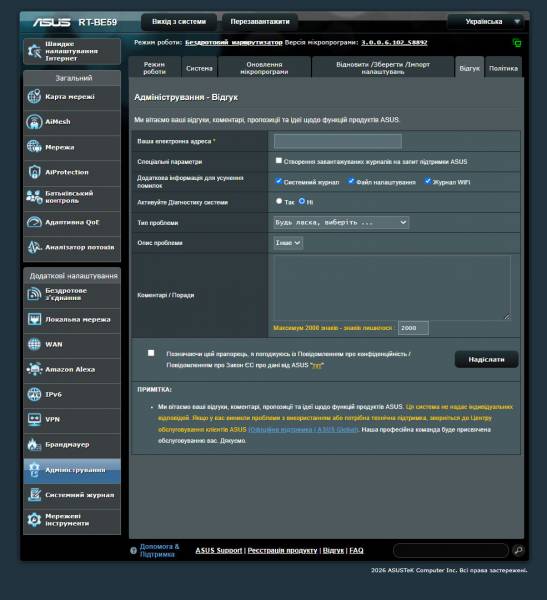Select the Відгук tab
Image resolution: width=547 pixels, height=600 pixels.
coord(469,68)
